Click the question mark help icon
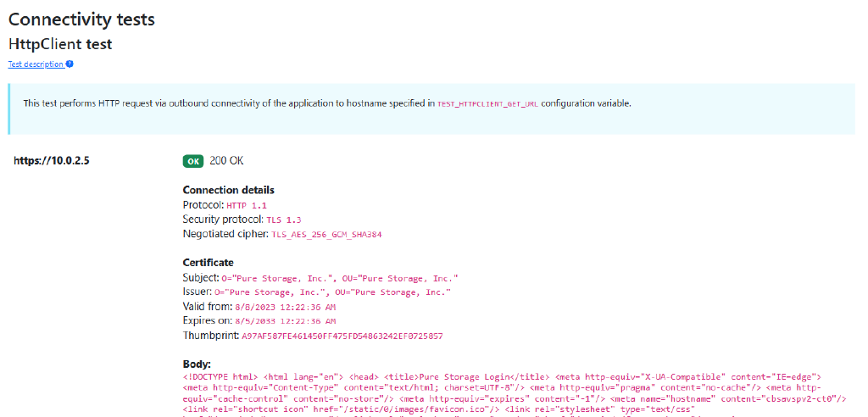868x417 pixels. click(70, 64)
